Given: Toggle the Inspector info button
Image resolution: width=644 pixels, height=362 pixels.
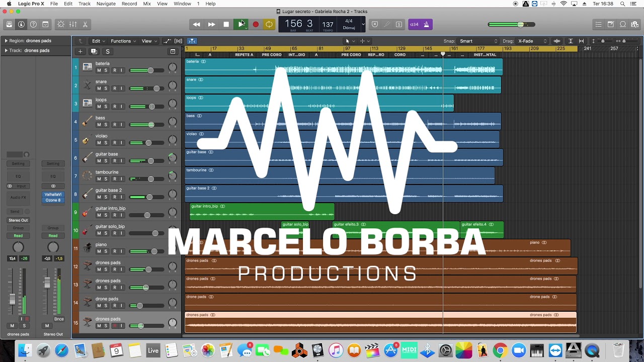Looking at the screenshot, I should point(21,24).
